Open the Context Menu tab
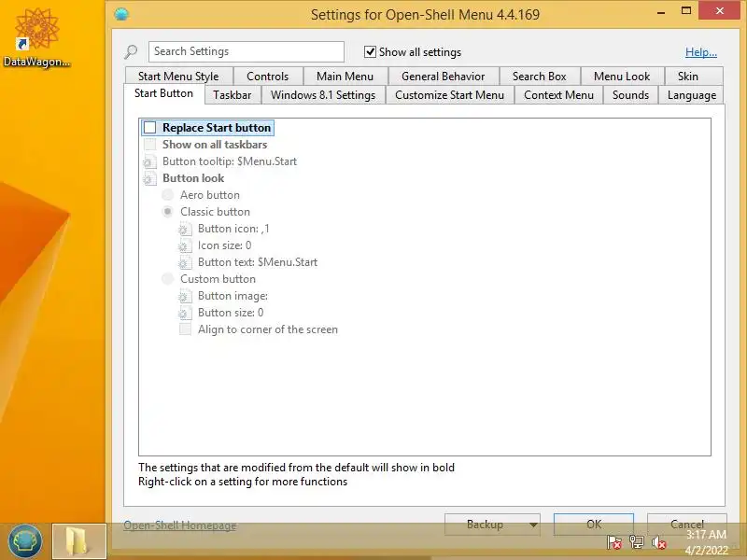Image resolution: width=747 pixels, height=560 pixels. tap(558, 95)
